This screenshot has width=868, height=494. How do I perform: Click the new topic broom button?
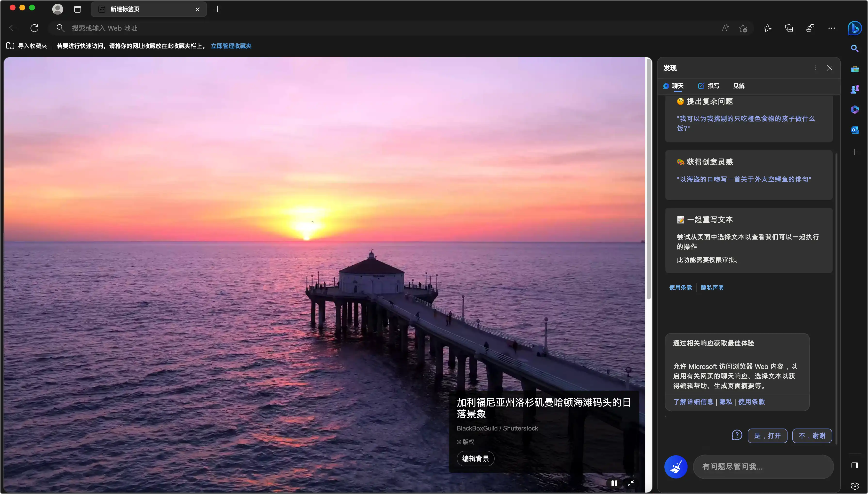coord(675,467)
